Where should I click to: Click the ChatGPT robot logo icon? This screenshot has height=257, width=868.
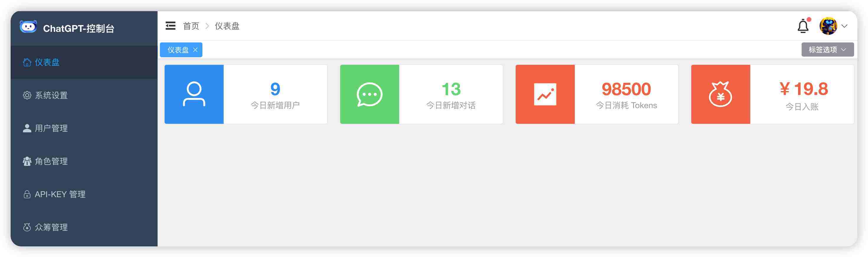click(x=28, y=27)
